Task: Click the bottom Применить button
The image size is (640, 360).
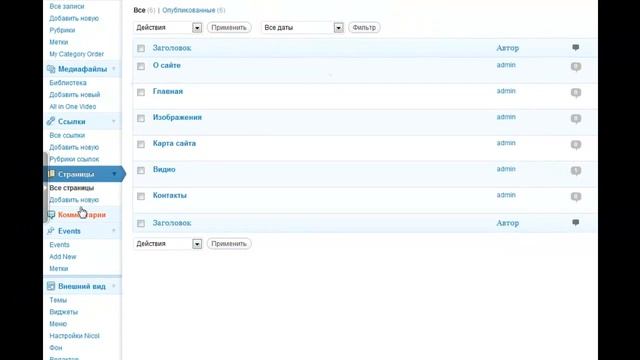Action: click(229, 244)
